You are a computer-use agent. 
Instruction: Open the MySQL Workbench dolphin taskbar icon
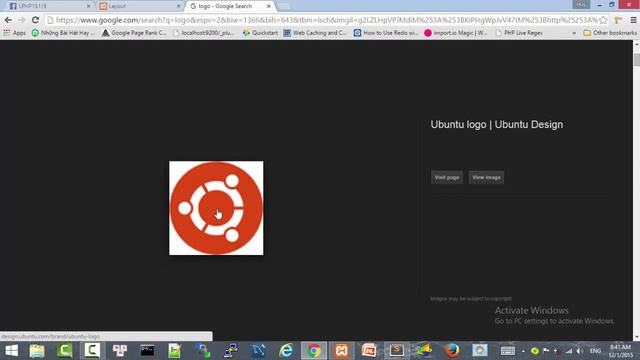(x=258, y=351)
